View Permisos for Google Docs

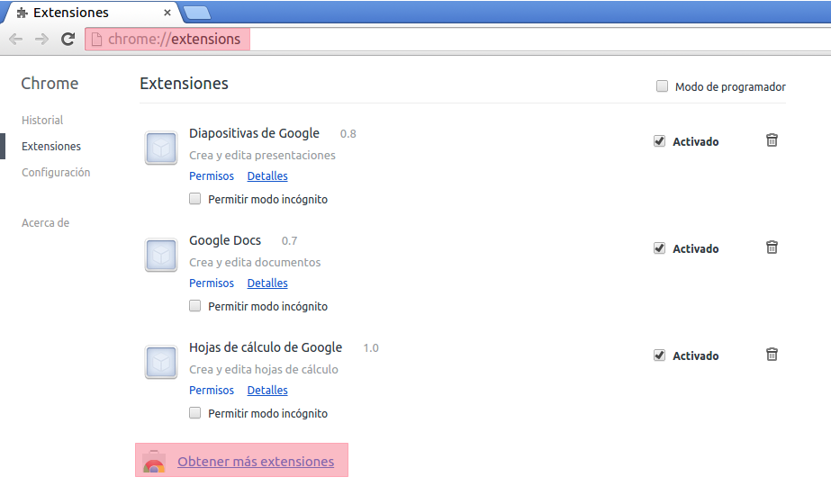pos(212,283)
